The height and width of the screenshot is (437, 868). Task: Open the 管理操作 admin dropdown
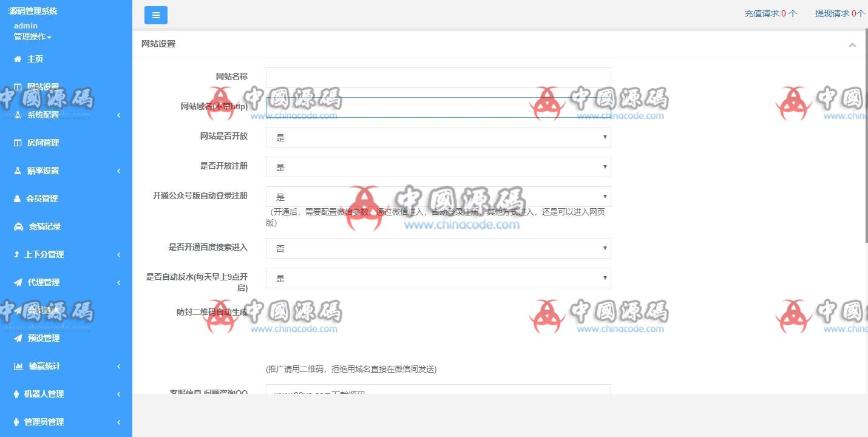coord(32,36)
